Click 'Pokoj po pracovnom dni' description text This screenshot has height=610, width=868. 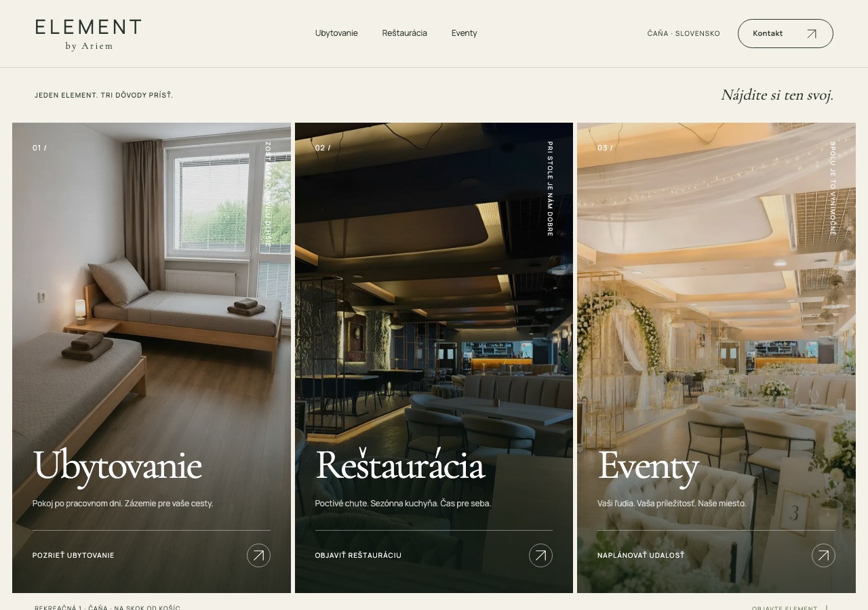tap(123, 504)
